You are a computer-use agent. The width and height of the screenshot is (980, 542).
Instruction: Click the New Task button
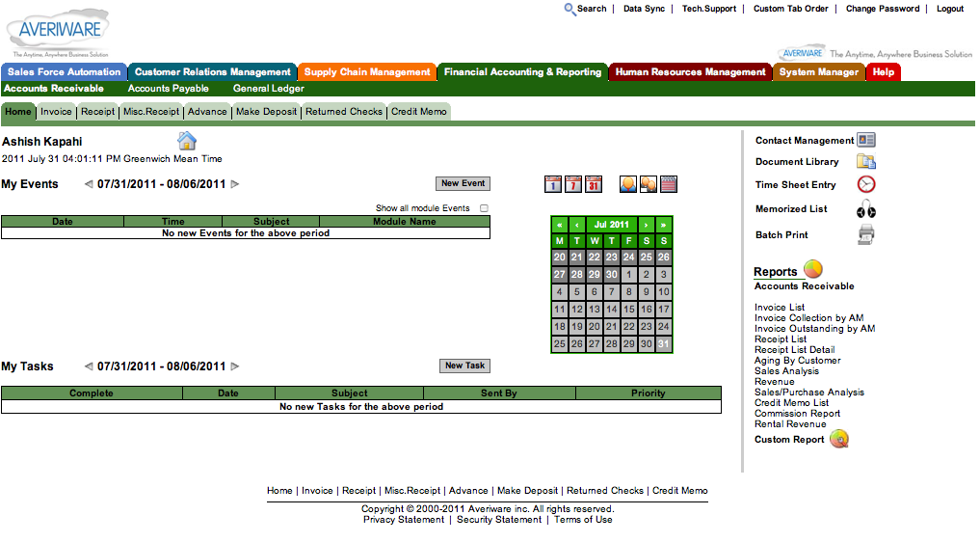click(465, 366)
